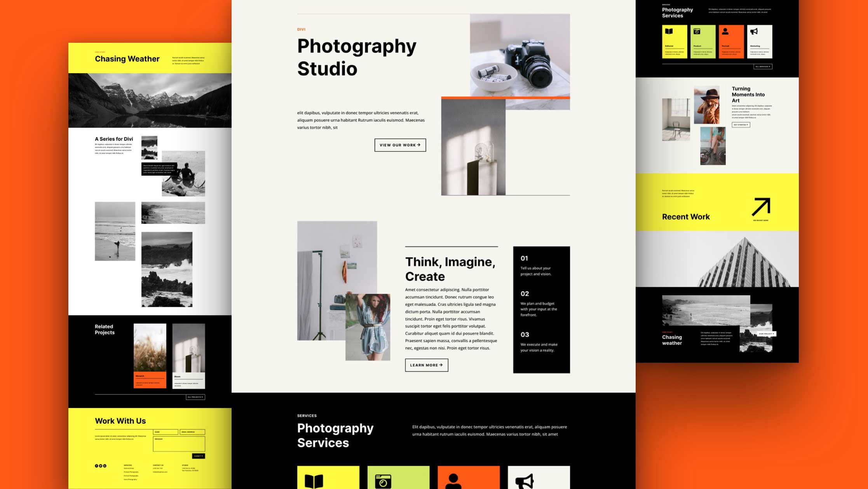Toggle visibility of Chasing Weather blog header
The image size is (868, 489).
pyautogui.click(x=127, y=58)
